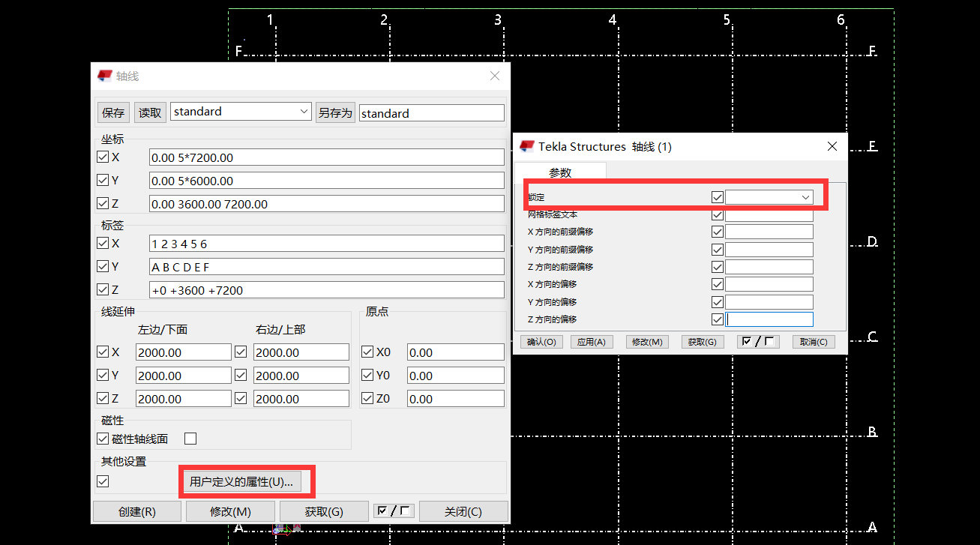The width and height of the screenshot is (980, 545).
Task: Click the Z0 origin value field
Action: [456, 399]
